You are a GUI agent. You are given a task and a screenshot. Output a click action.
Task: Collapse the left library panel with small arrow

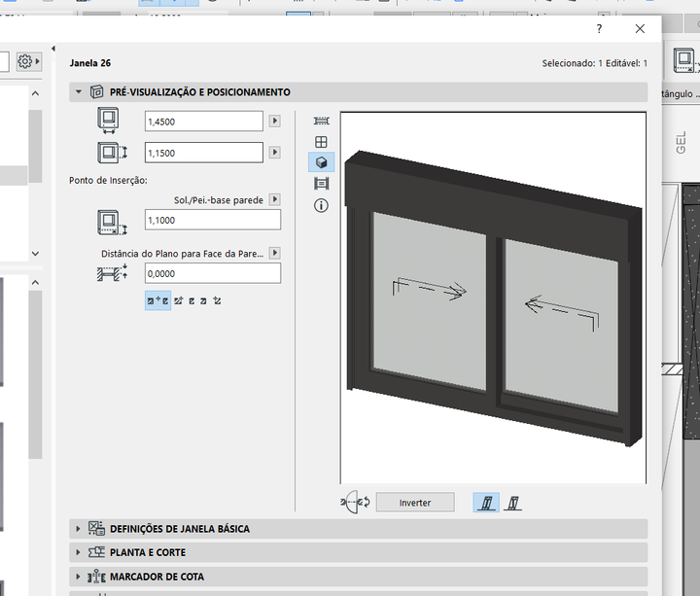tap(53, 49)
